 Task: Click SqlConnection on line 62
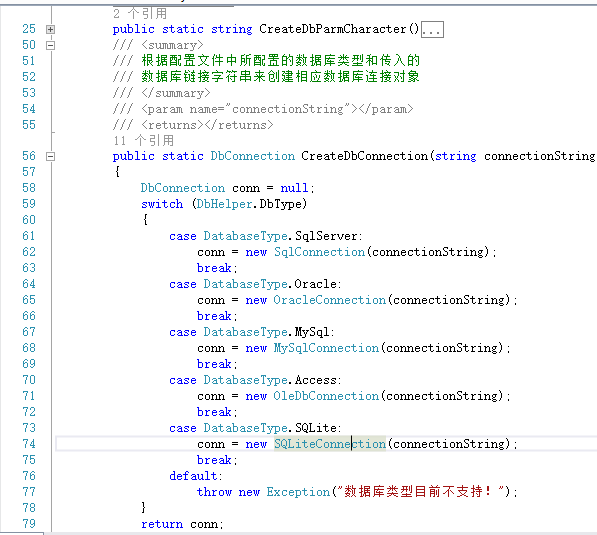[x=319, y=252]
